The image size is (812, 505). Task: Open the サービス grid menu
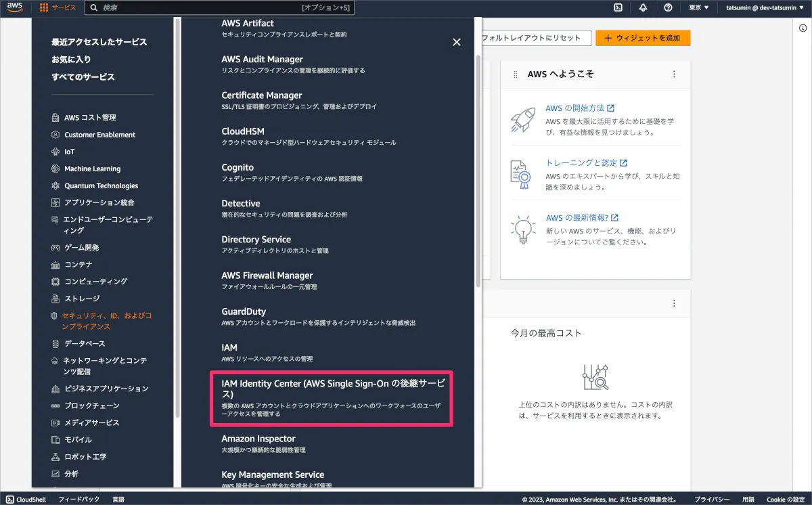58,8
